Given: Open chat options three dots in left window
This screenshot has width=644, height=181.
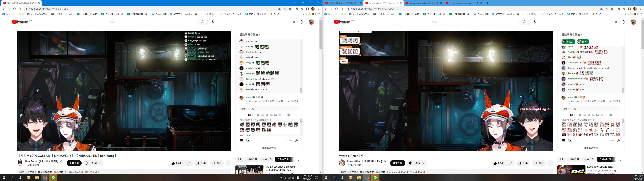Looking at the screenshot, I should click(298, 35).
